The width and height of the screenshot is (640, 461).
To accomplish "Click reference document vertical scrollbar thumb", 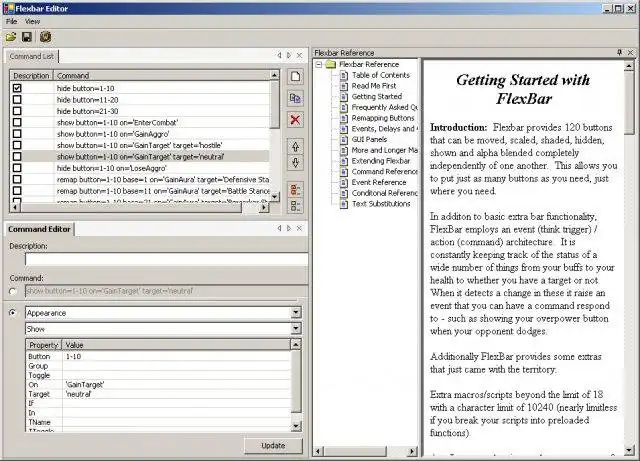I will pos(629,102).
